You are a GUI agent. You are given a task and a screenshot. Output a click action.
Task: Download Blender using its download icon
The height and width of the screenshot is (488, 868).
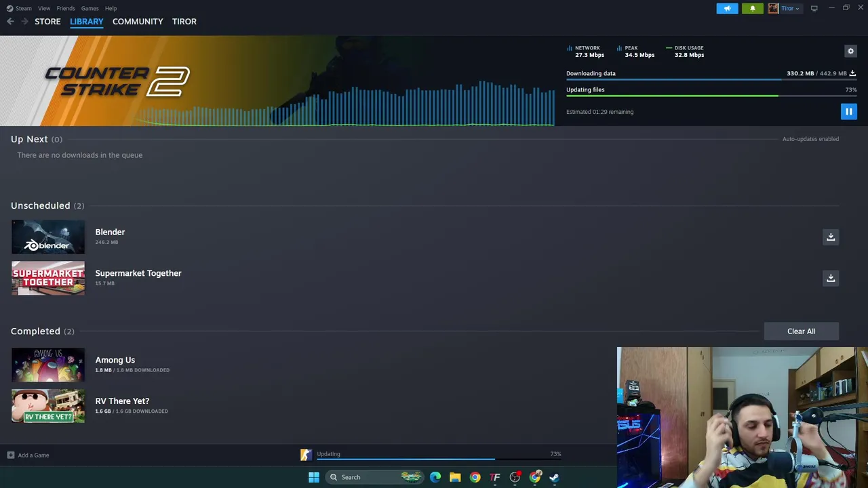coord(831,237)
